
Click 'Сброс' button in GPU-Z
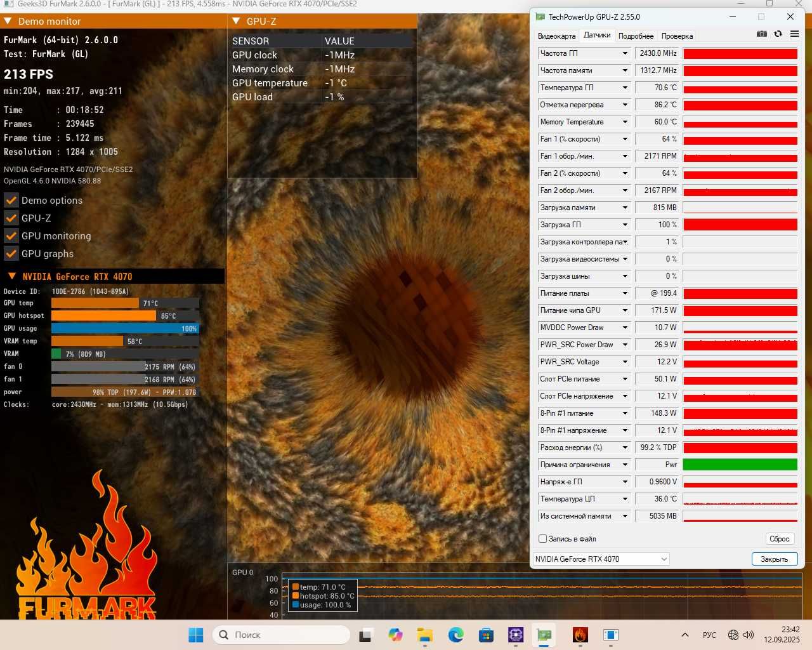pyautogui.click(x=779, y=539)
